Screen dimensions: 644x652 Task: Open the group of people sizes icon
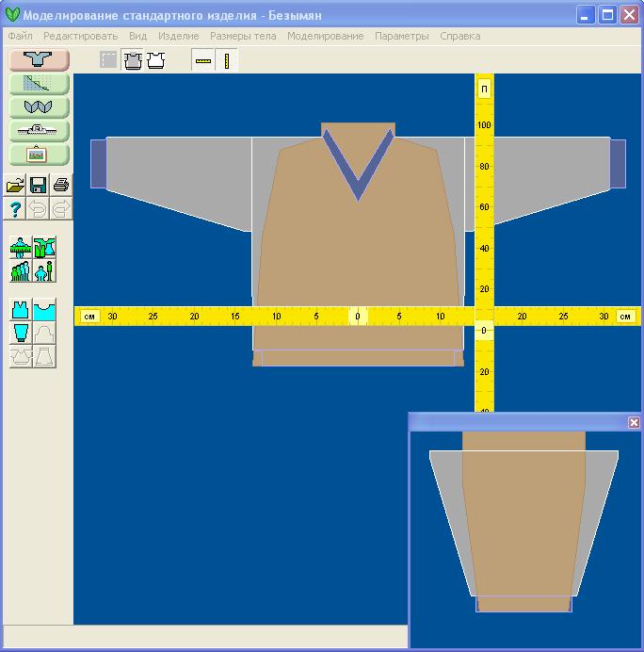21,271
